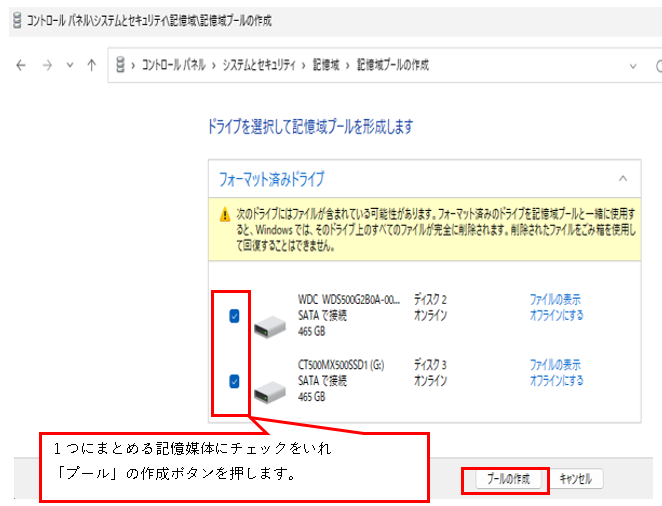Click the Forward navigation arrow

tap(45, 65)
